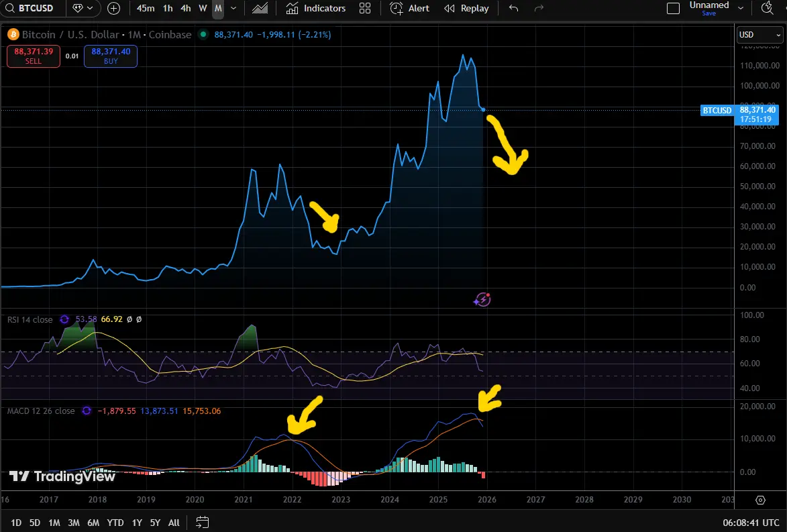Expand the layout name dropdown arrow
Screen dimensions: 787x532
point(741,8)
